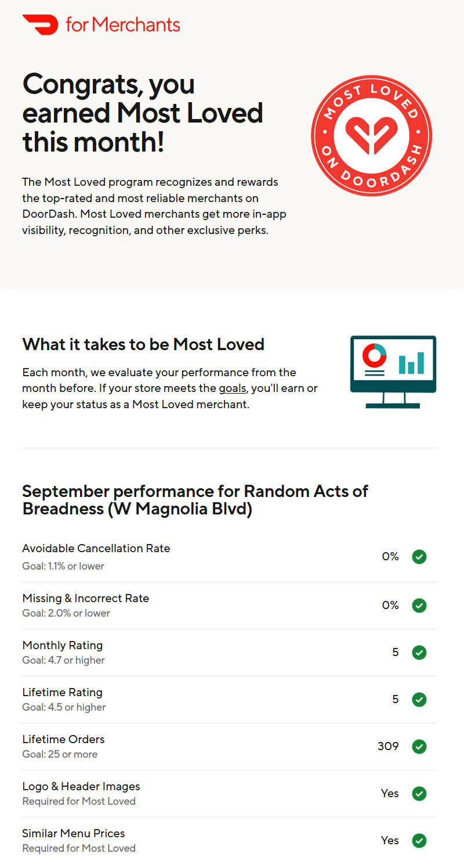Click the green checkmark beside Missing & Incorrect Rate

419,606
